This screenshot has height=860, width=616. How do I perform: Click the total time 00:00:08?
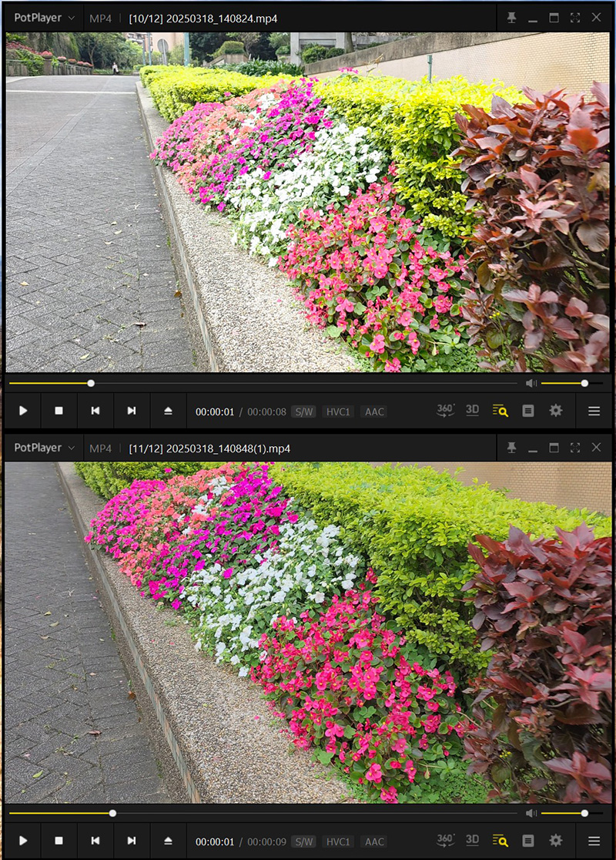click(x=266, y=412)
